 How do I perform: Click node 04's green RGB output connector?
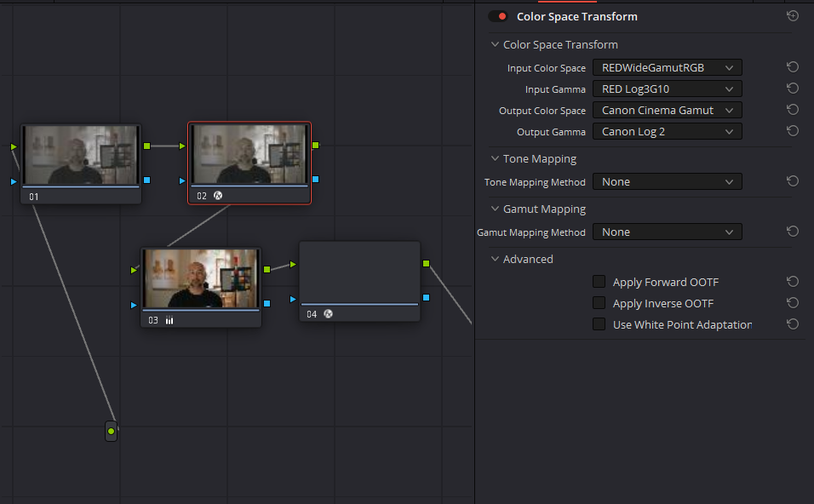pos(427,264)
